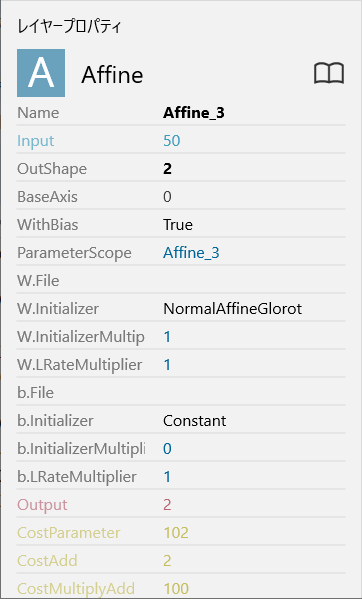
Task: Edit b.LRateMultiplier value 1
Action: coord(167,477)
